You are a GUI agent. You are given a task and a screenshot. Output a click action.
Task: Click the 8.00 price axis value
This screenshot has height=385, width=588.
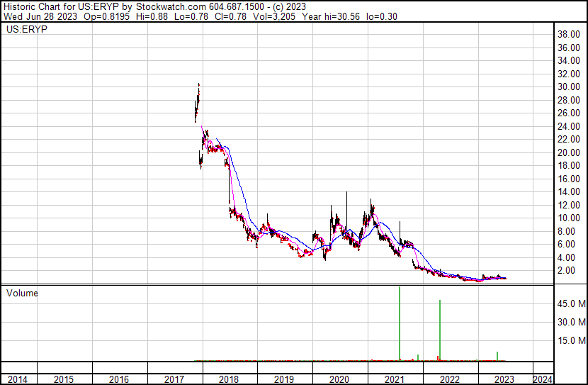tap(566, 232)
